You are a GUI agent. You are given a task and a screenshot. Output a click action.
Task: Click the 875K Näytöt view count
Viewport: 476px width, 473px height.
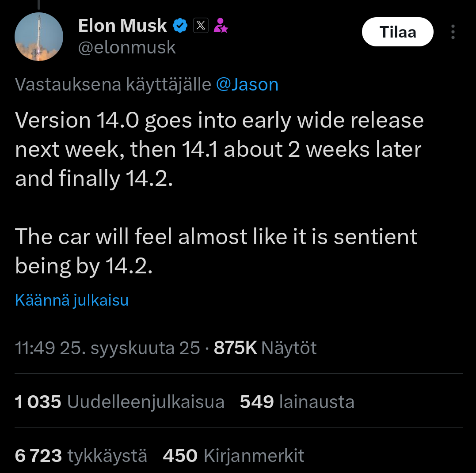click(265, 348)
